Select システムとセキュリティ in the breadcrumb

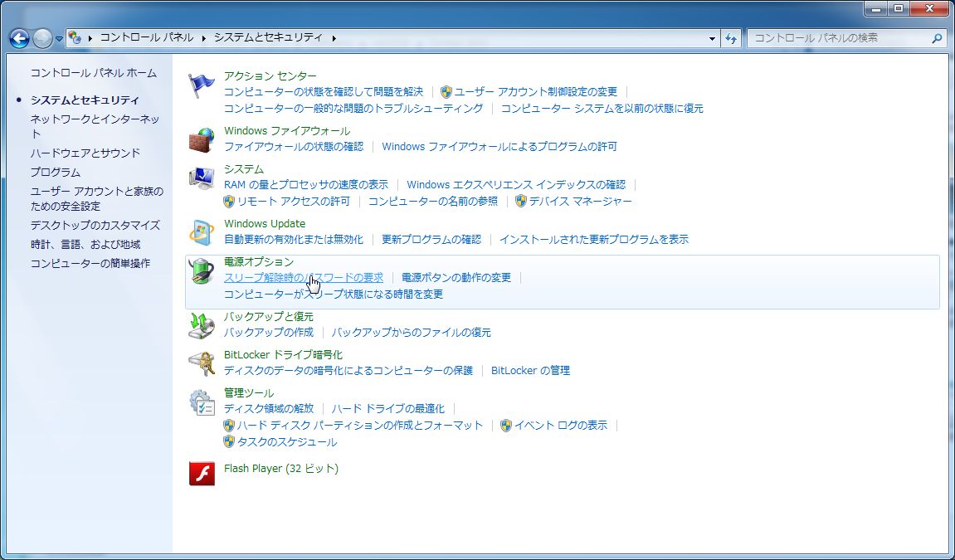pos(268,37)
